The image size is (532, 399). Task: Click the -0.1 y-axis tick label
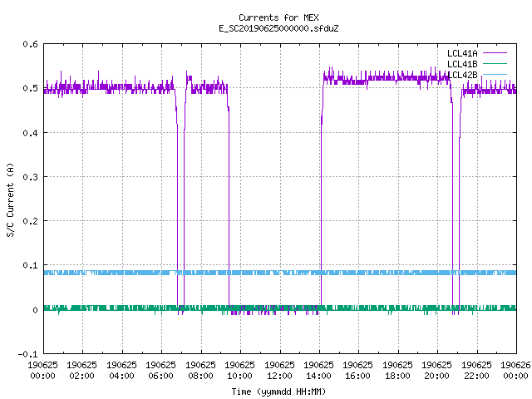27,354
